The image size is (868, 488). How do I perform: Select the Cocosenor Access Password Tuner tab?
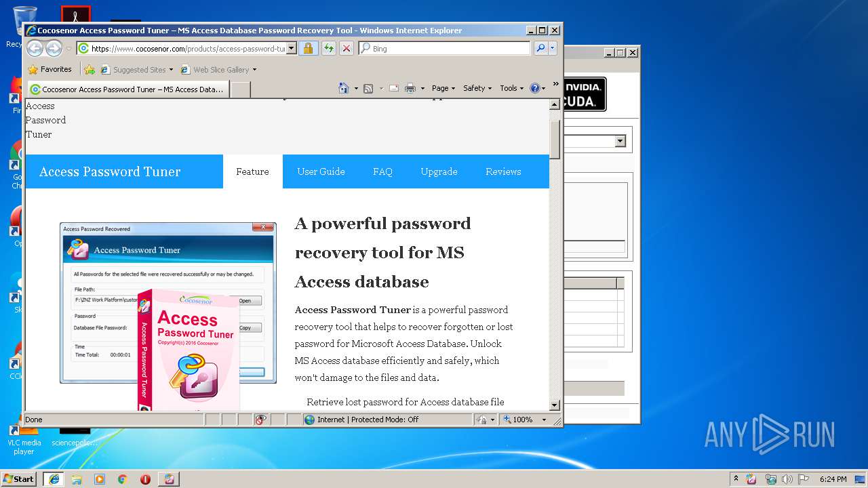coord(127,89)
